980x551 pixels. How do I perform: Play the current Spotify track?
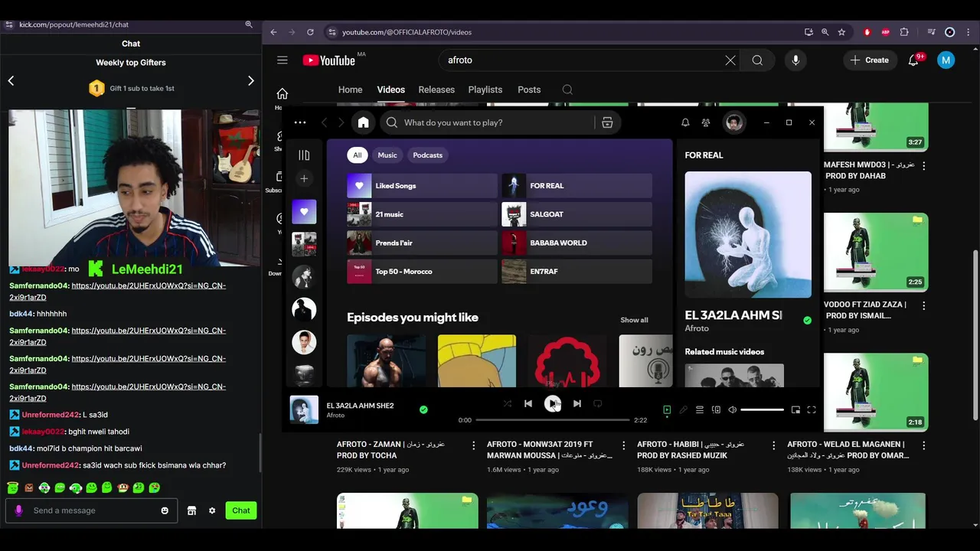tap(552, 403)
